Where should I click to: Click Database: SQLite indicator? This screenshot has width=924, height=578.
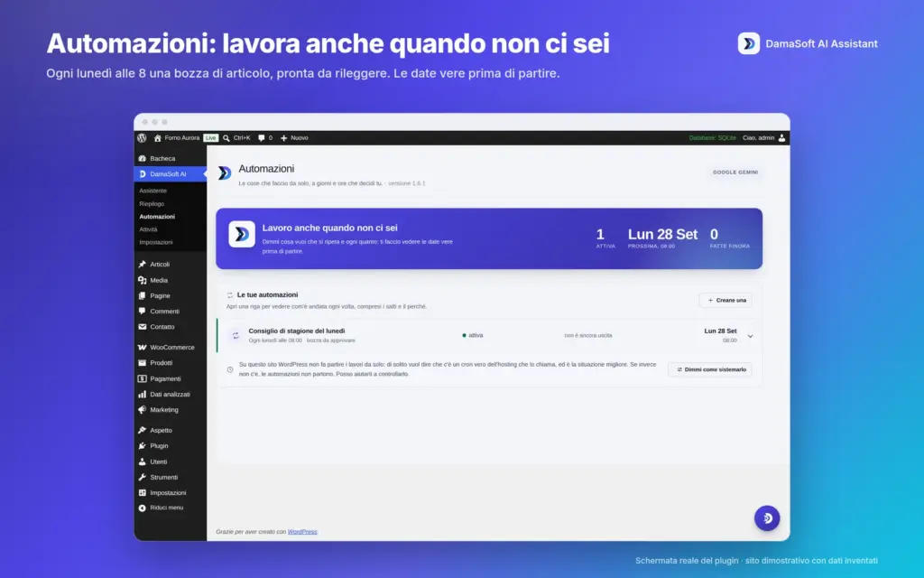pos(713,138)
